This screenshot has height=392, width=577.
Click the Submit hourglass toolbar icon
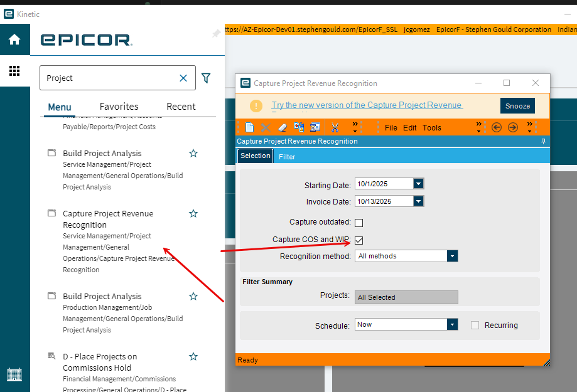point(315,127)
